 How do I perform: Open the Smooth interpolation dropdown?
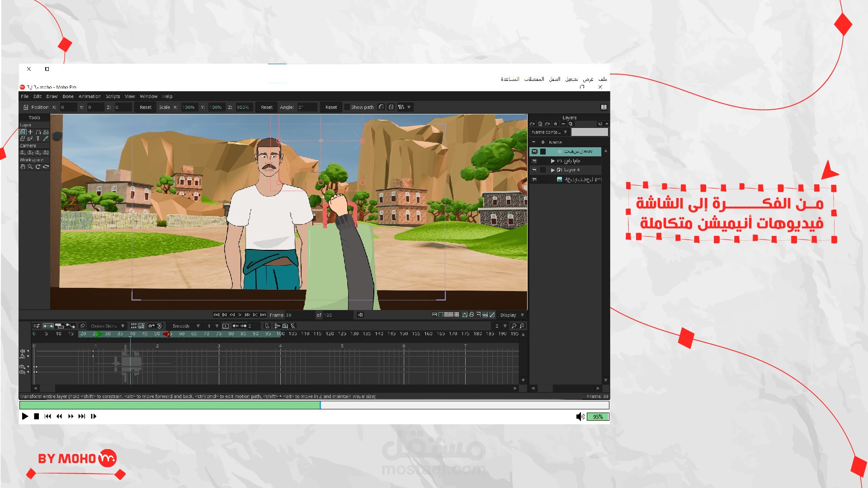click(185, 326)
